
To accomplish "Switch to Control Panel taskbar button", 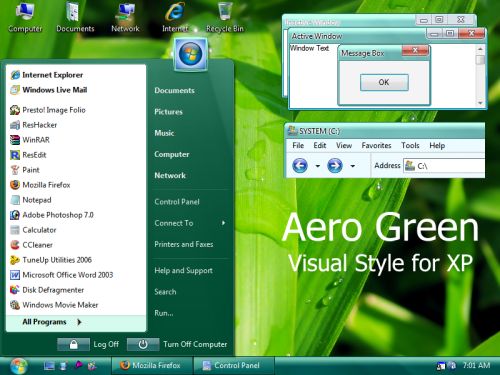I will click(234, 366).
